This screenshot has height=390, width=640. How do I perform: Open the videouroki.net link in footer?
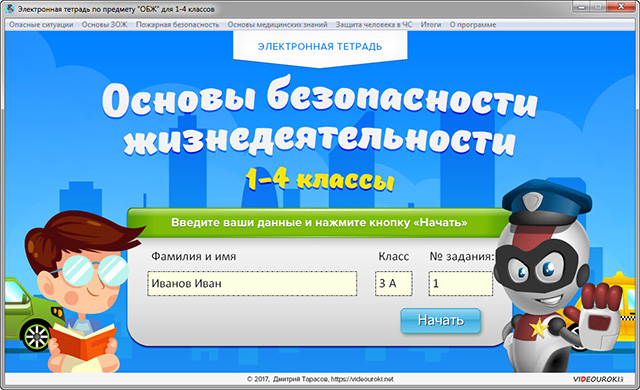362,379
